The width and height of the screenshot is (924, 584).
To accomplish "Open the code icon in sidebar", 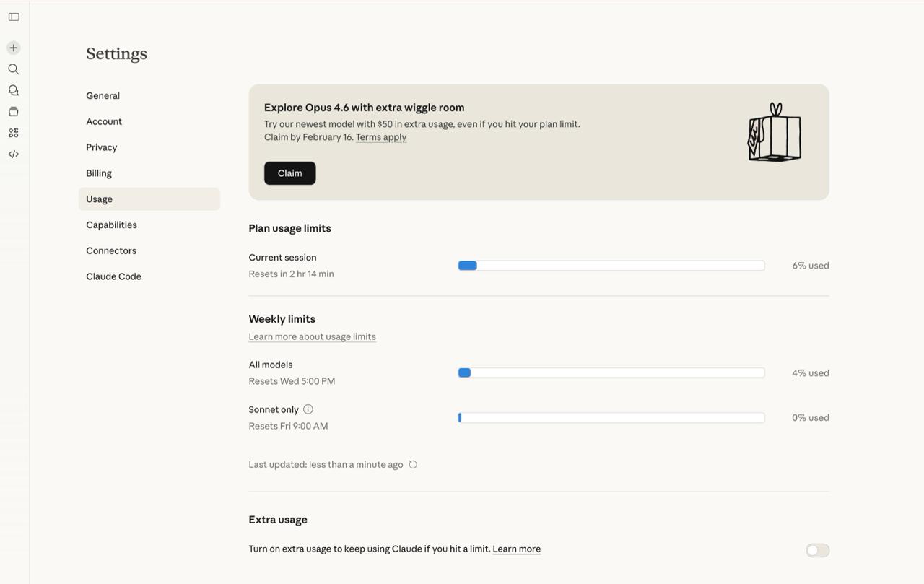I will [14, 154].
